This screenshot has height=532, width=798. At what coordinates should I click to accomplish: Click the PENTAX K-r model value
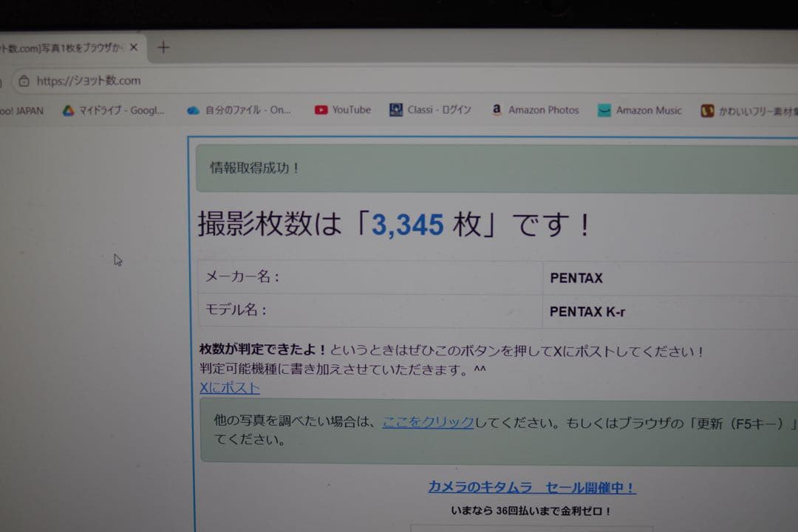point(587,312)
